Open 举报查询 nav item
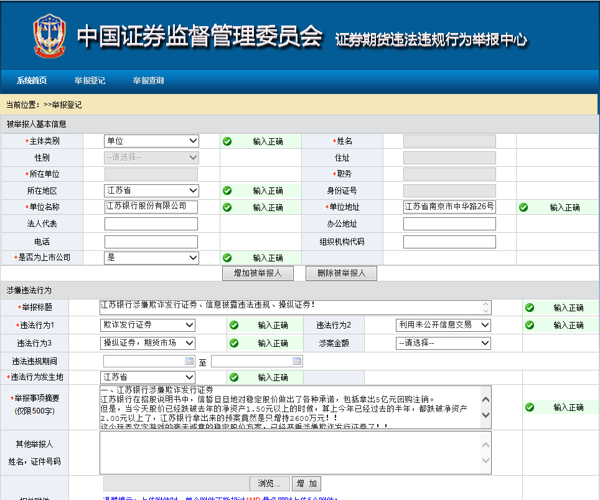Image resolution: width=600 pixels, height=500 pixels. [x=148, y=80]
